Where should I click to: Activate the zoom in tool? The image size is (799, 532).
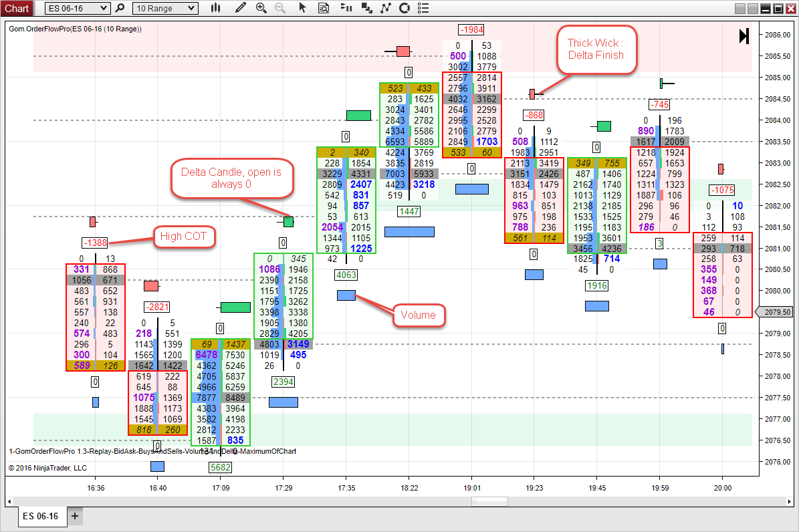tap(261, 8)
